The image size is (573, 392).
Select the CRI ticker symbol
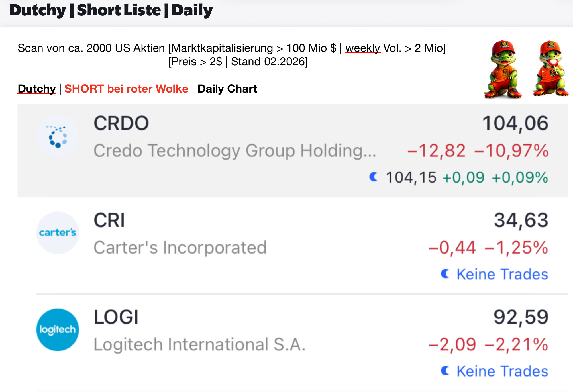pos(109,220)
